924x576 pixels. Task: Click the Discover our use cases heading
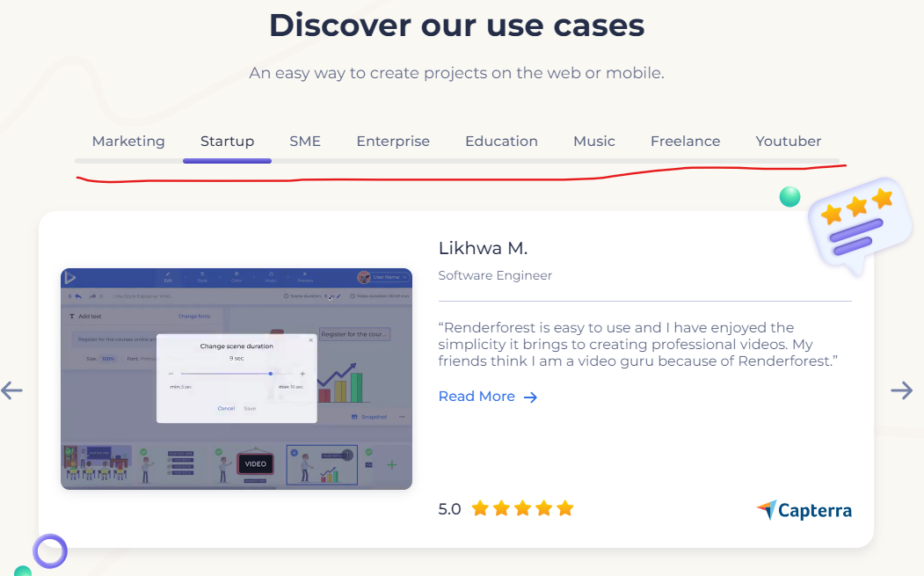[x=456, y=26]
